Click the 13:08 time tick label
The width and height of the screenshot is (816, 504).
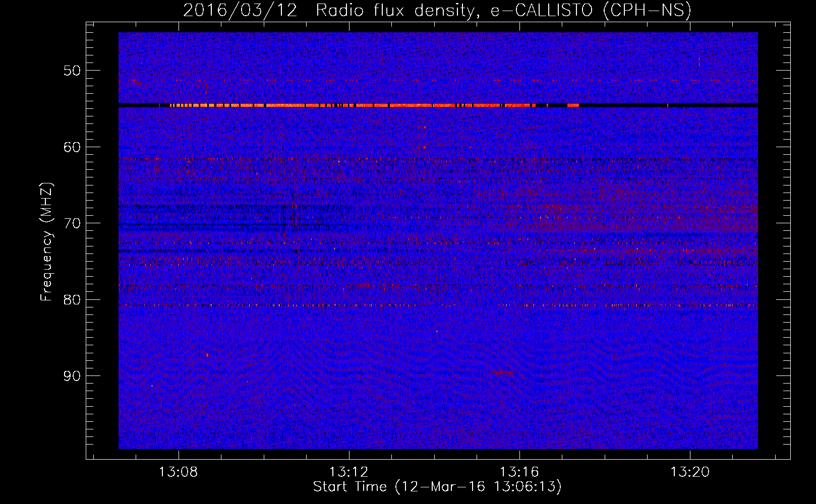[x=179, y=472]
